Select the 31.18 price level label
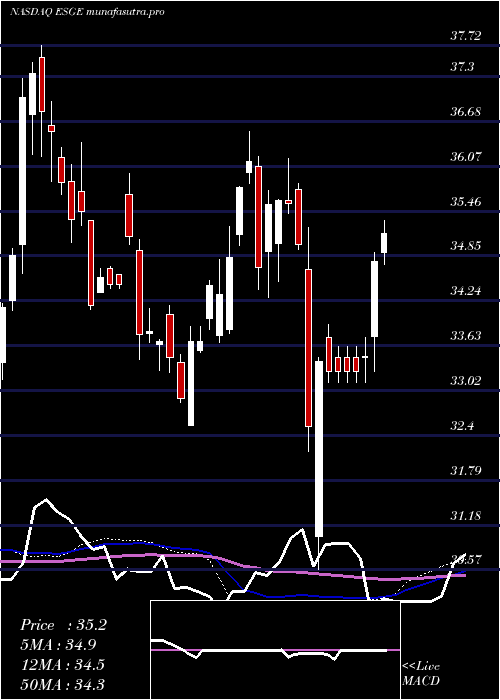 pos(466,516)
